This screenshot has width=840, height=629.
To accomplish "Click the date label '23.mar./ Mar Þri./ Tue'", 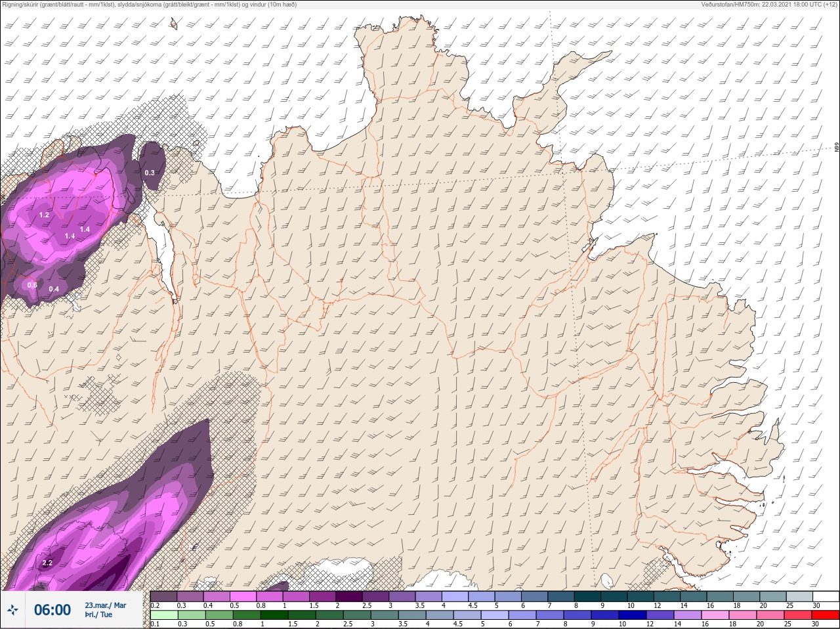I will 105,610.
